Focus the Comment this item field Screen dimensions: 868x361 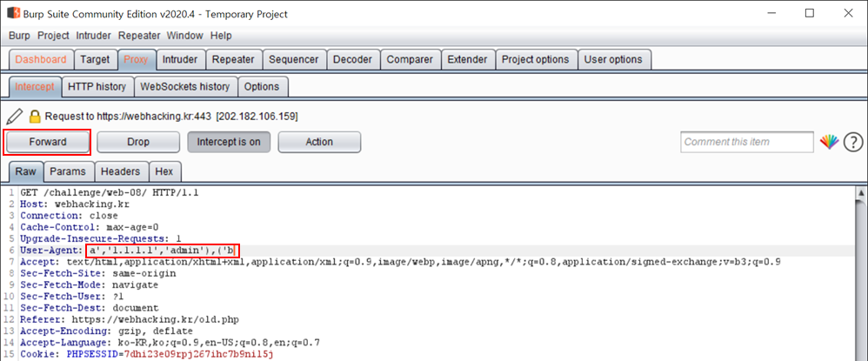(x=747, y=142)
